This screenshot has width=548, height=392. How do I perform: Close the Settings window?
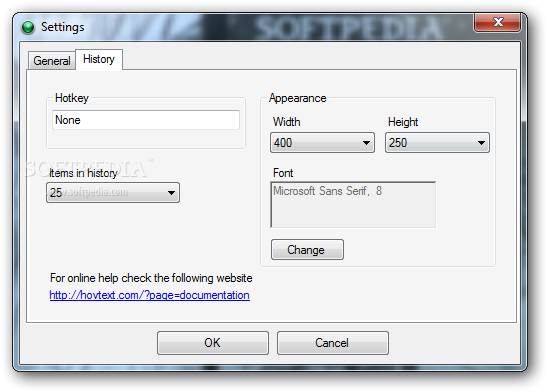[x=497, y=22]
